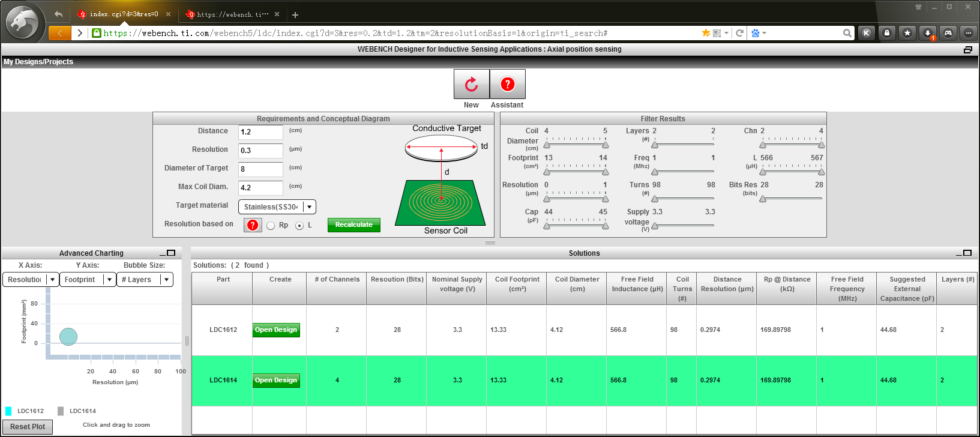Click the Baidu search engine icon
Viewport: 980px width, 437px height.
click(x=756, y=33)
